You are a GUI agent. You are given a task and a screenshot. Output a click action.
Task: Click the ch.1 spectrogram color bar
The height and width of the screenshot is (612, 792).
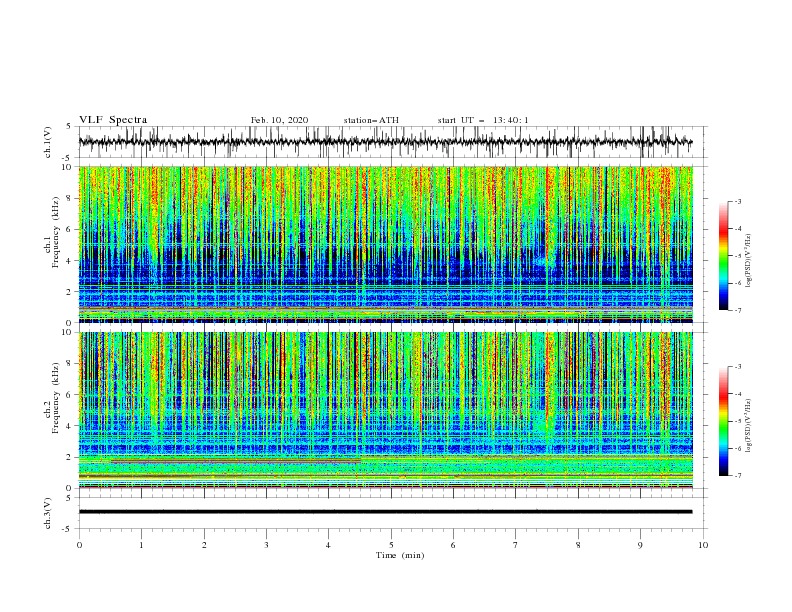click(x=723, y=256)
